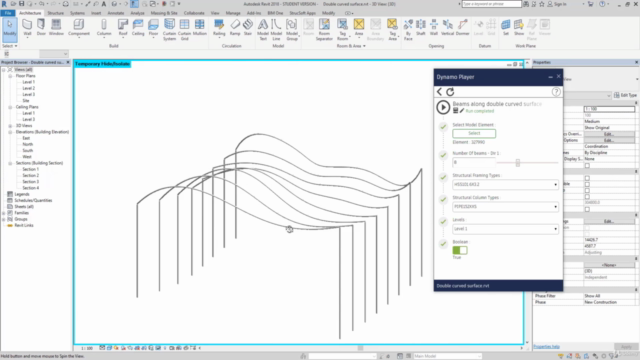
Task: Open Dynamo Player help icon
Action: point(556,92)
